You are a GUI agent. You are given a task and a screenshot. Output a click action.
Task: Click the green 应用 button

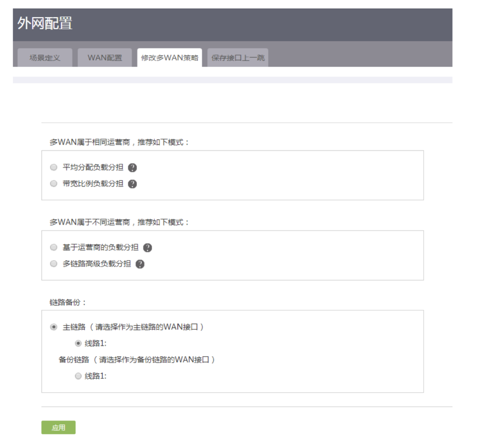point(59,427)
